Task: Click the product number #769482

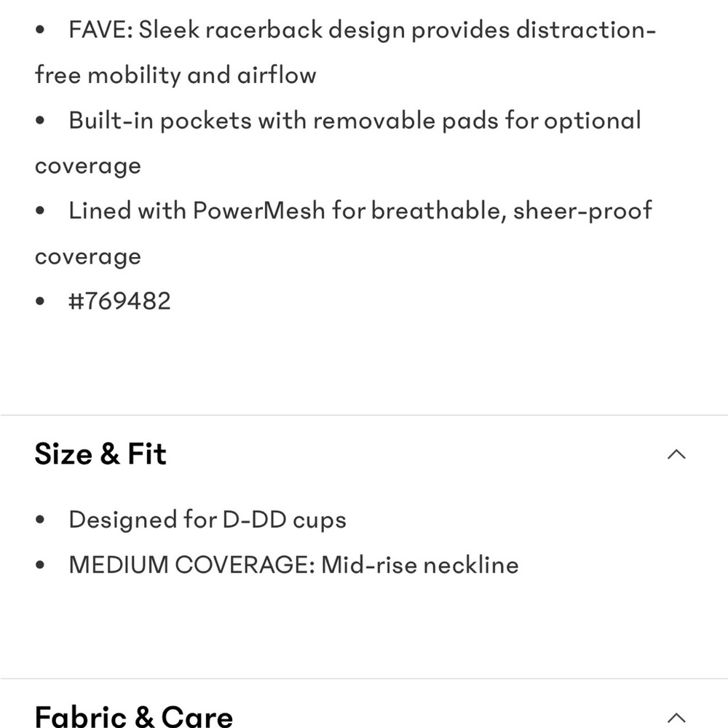Action: (119, 301)
